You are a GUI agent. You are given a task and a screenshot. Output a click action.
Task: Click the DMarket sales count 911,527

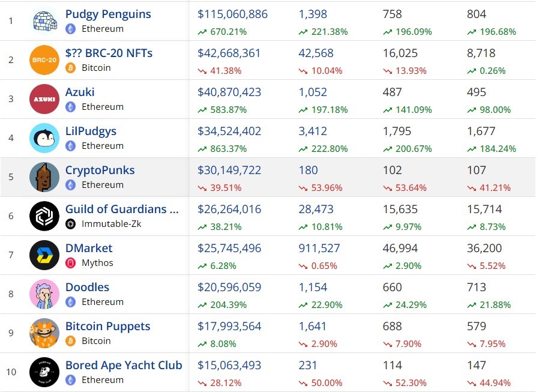pyautogui.click(x=319, y=249)
